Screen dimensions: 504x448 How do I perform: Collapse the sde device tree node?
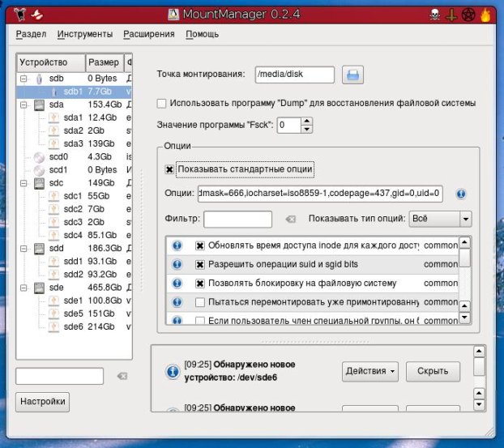23,288
